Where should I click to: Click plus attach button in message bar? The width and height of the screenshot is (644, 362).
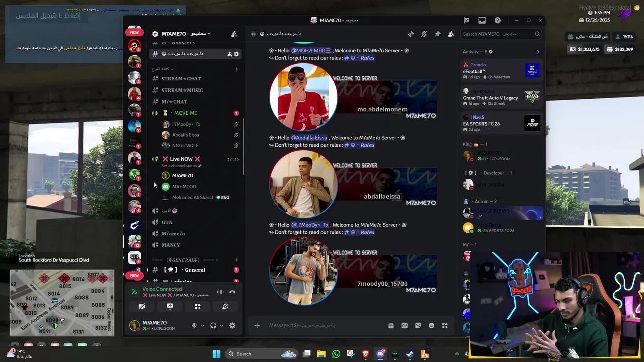click(257, 325)
